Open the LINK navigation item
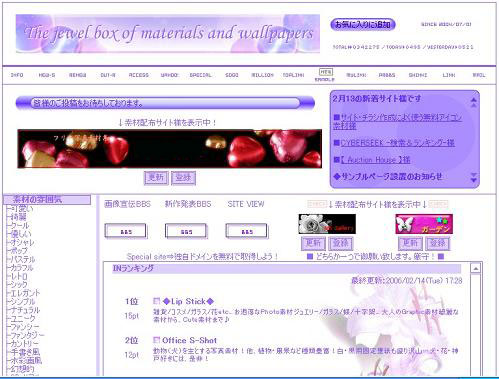Image resolution: width=499 pixels, height=379 pixels. [449, 75]
